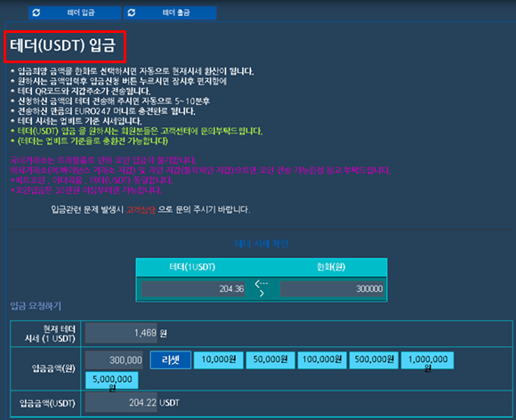Image resolution: width=516 pixels, height=420 pixels.
Task: Click the 현재 테더 시세 (1 USDT) row label
Action: pyautogui.click(x=50, y=334)
